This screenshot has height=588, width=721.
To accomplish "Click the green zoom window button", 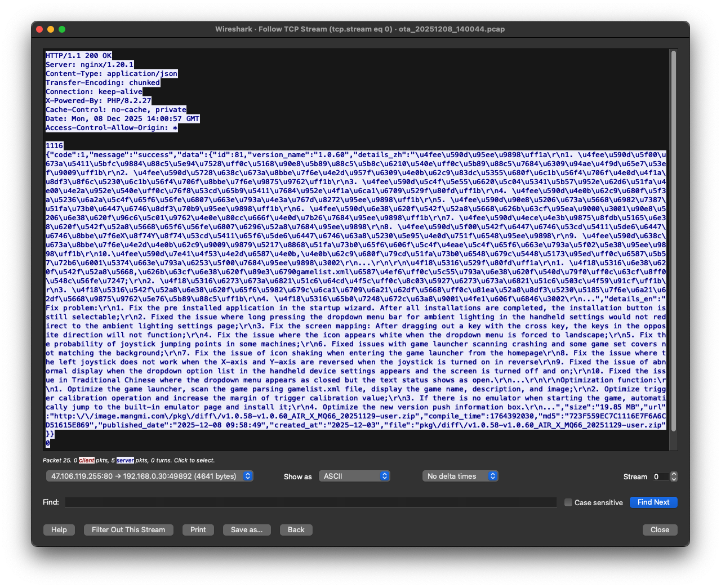I will click(x=62, y=29).
